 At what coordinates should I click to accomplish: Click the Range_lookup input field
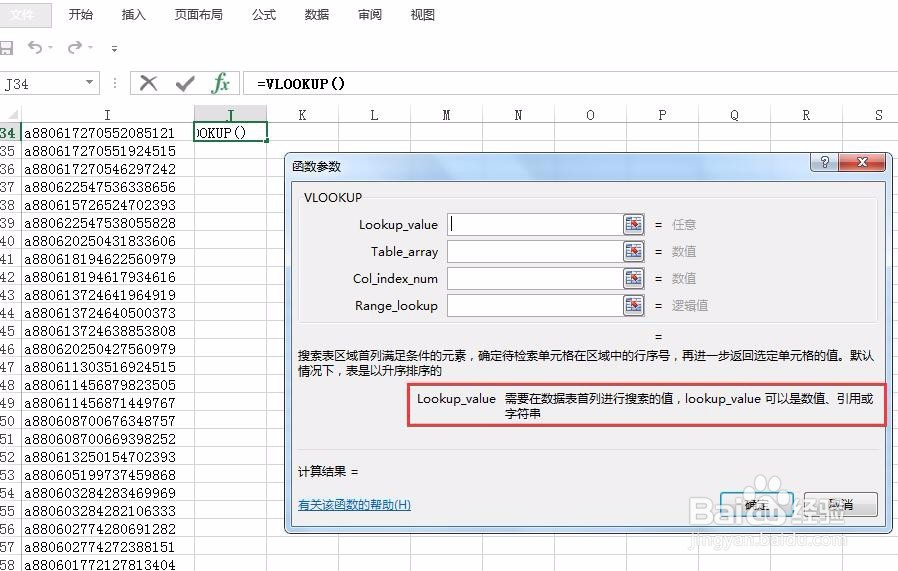pyautogui.click(x=534, y=305)
